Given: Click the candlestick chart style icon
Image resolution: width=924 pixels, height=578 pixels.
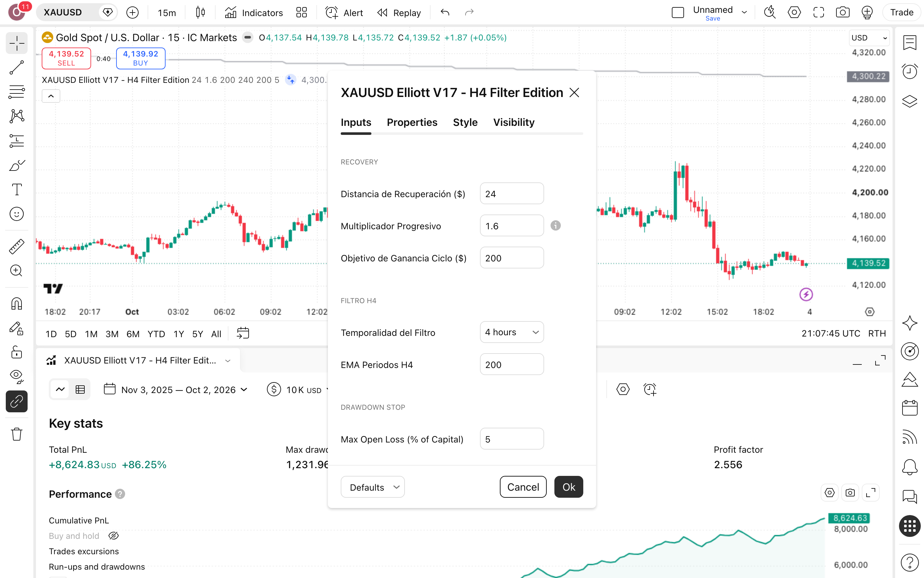Looking at the screenshot, I should 201,13.
